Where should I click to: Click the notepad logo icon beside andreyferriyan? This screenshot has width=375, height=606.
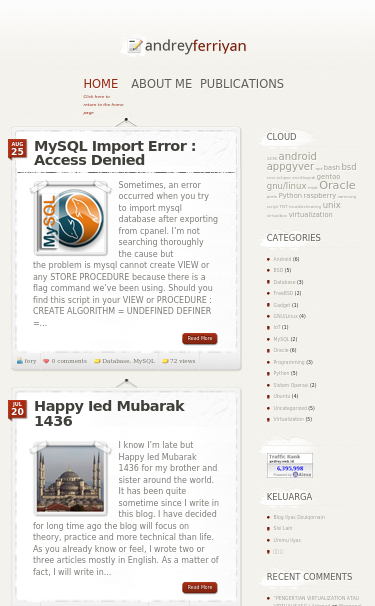click(135, 46)
